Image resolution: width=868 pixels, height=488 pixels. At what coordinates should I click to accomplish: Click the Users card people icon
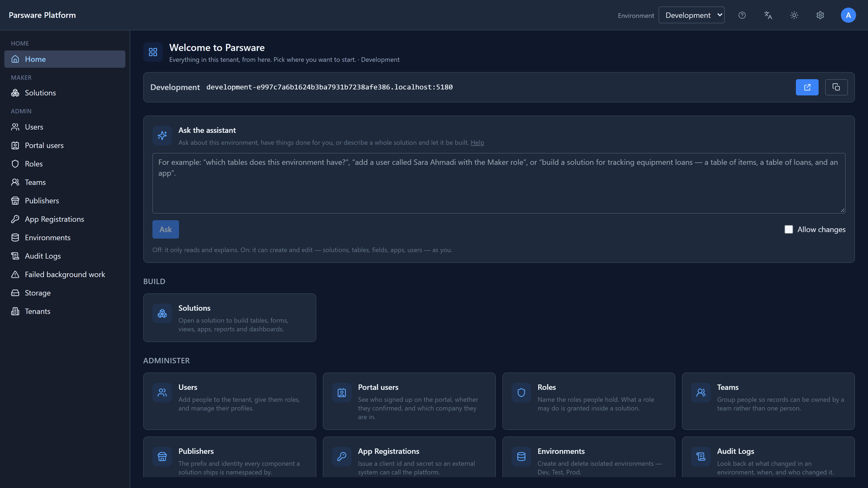162,392
